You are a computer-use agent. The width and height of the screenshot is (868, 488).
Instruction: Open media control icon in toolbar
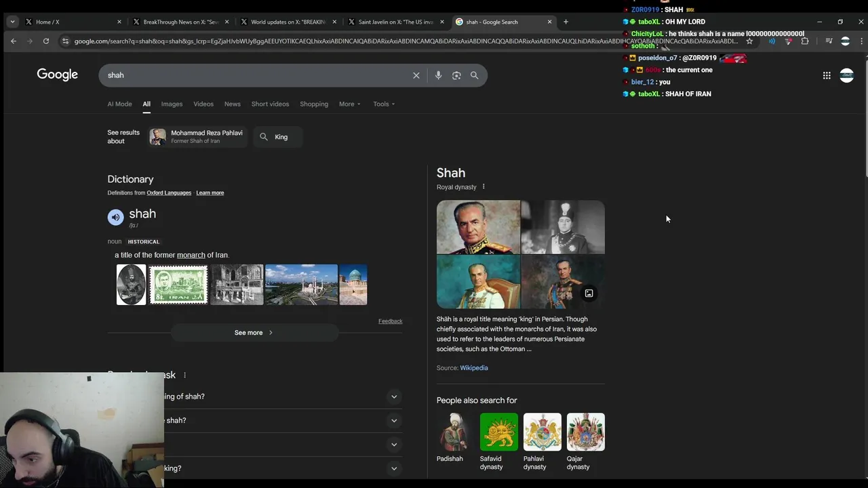point(829,41)
